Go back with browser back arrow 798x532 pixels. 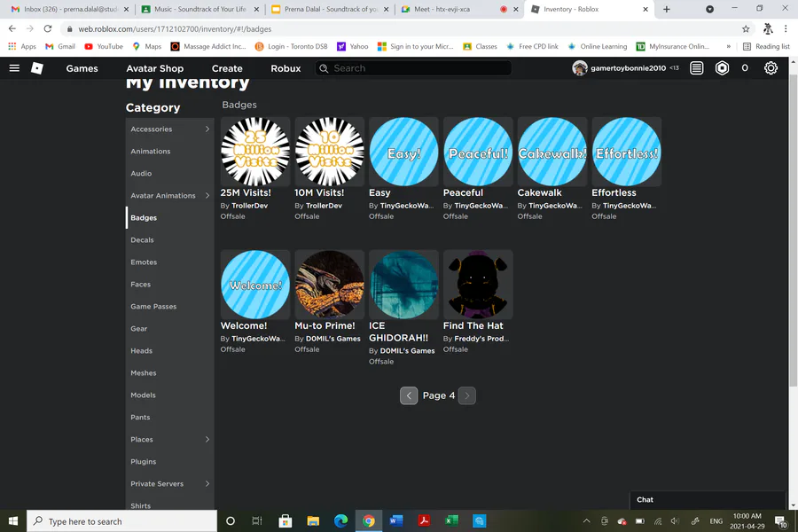click(x=12, y=29)
